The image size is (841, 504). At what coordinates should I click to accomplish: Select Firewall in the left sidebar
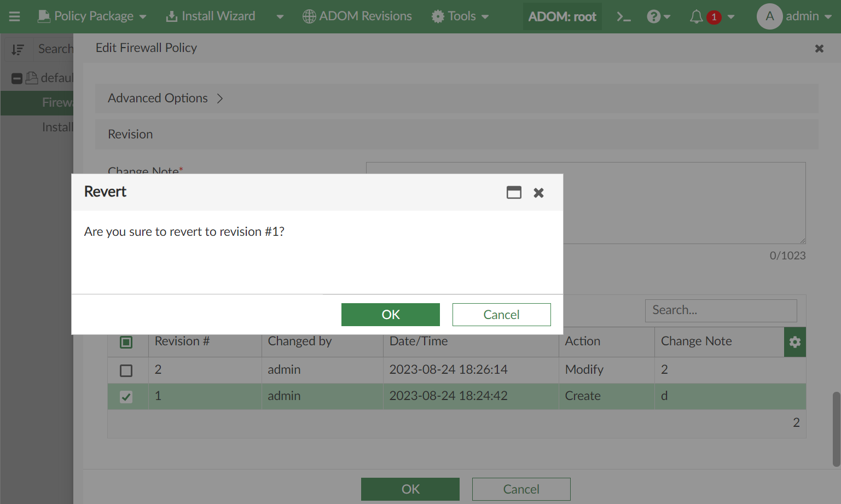pos(57,102)
